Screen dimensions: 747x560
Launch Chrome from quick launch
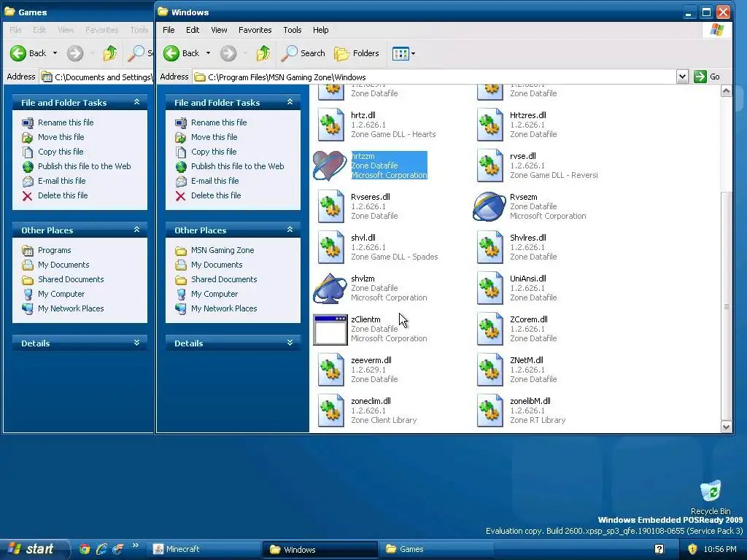85,550
